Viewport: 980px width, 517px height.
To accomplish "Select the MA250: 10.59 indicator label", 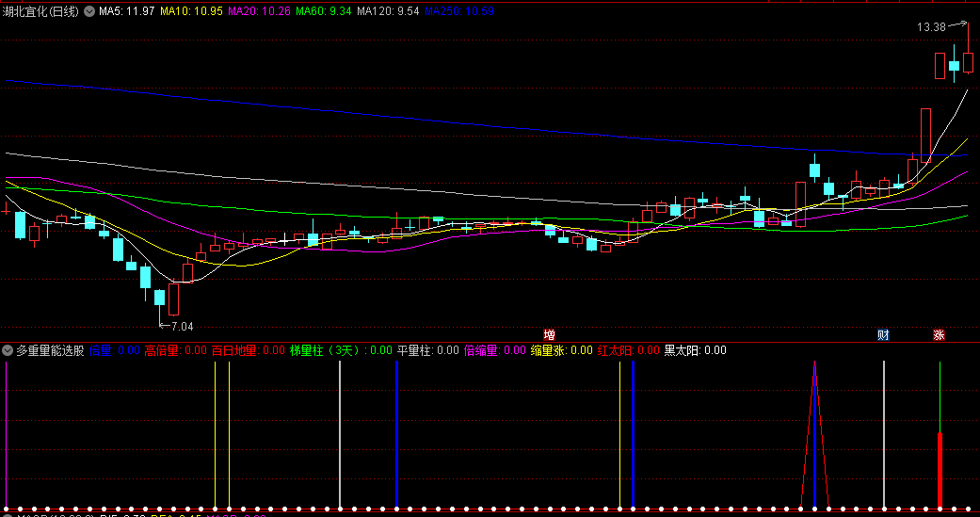I will click(458, 11).
